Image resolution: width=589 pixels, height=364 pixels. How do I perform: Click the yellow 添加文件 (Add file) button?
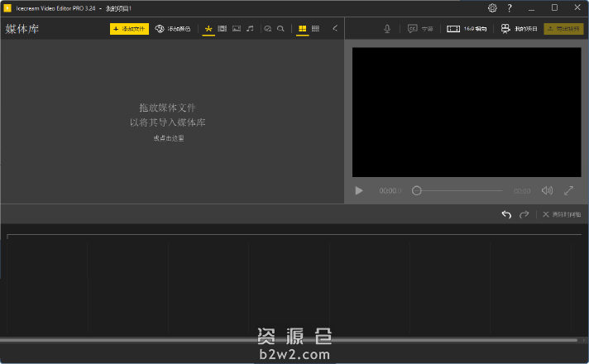(129, 28)
